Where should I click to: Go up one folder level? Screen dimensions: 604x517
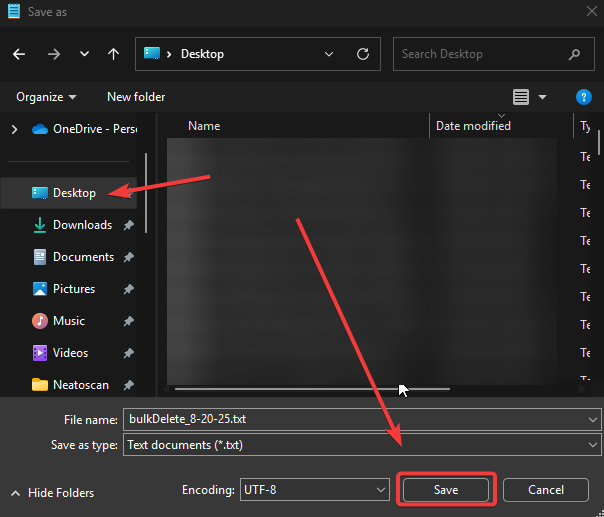[113, 54]
